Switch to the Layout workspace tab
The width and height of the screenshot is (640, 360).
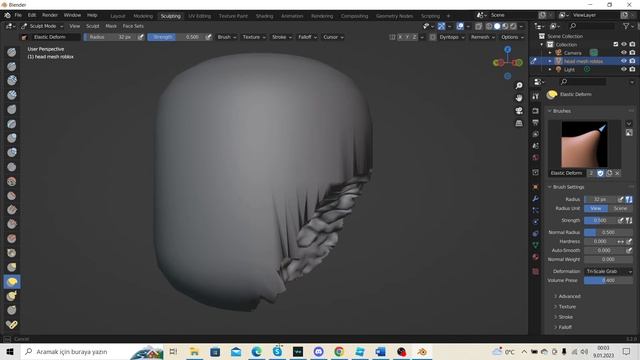coord(118,16)
